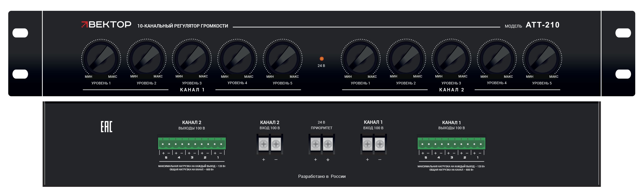Click "УРОВЕНЬ 5" label in Канал 1 group
This screenshot has height=193, width=644.
pyautogui.click(x=283, y=83)
